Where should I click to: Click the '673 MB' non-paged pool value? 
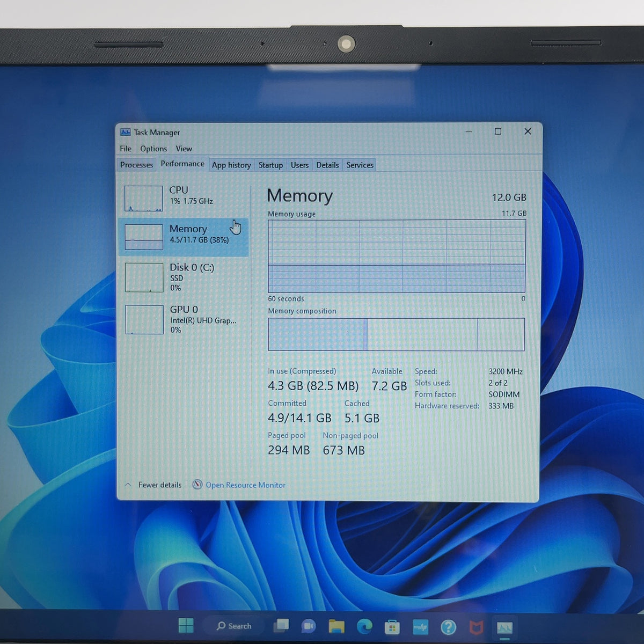(343, 450)
